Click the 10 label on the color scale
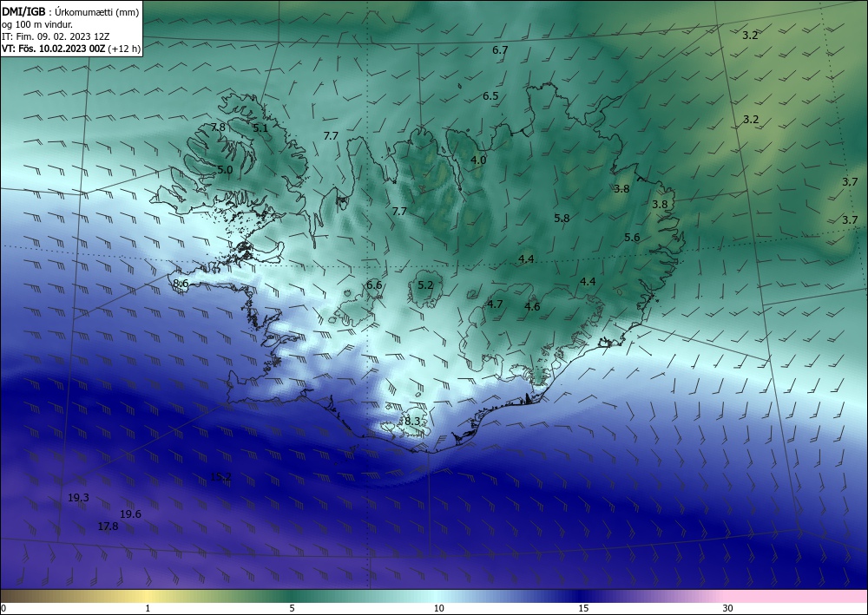This screenshot has height=615, width=868. 438,608
